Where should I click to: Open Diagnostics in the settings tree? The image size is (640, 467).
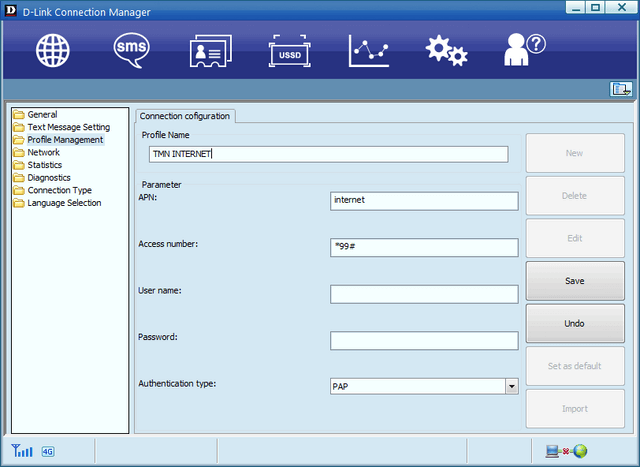(49, 178)
